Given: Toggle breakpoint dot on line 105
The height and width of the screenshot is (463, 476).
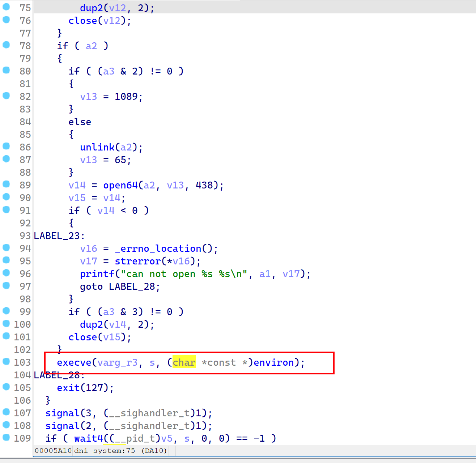Looking at the screenshot, I should tap(6, 387).
